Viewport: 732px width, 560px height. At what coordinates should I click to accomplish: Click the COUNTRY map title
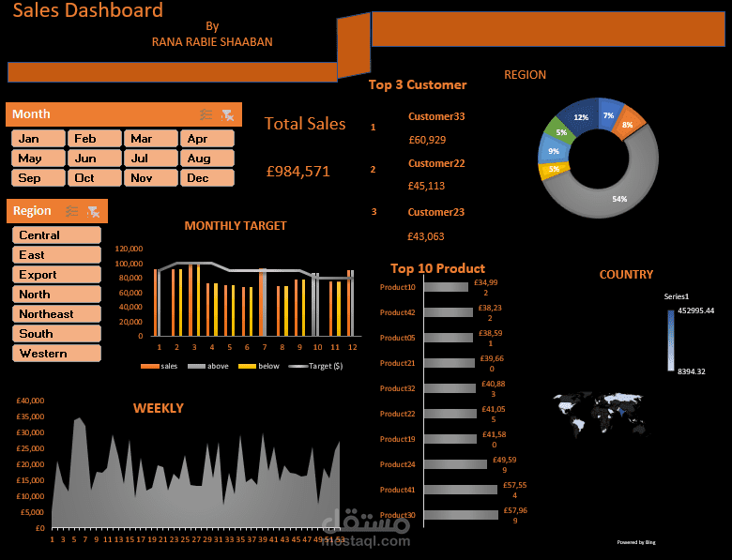(626, 275)
